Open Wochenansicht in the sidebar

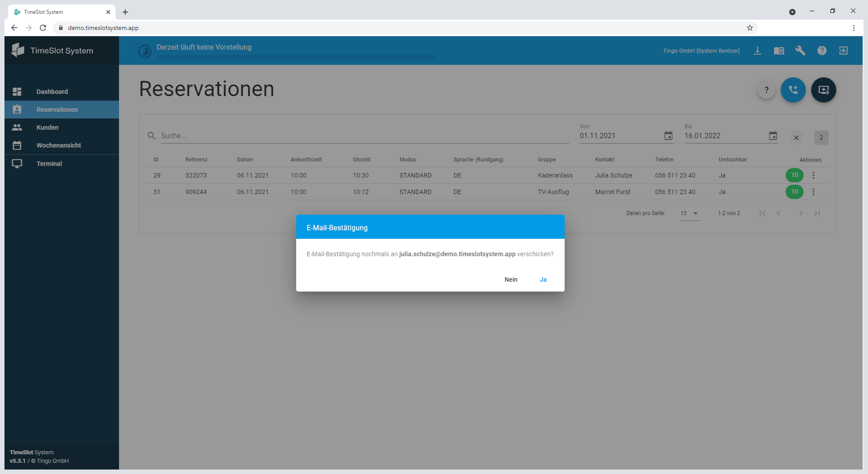tap(62, 145)
